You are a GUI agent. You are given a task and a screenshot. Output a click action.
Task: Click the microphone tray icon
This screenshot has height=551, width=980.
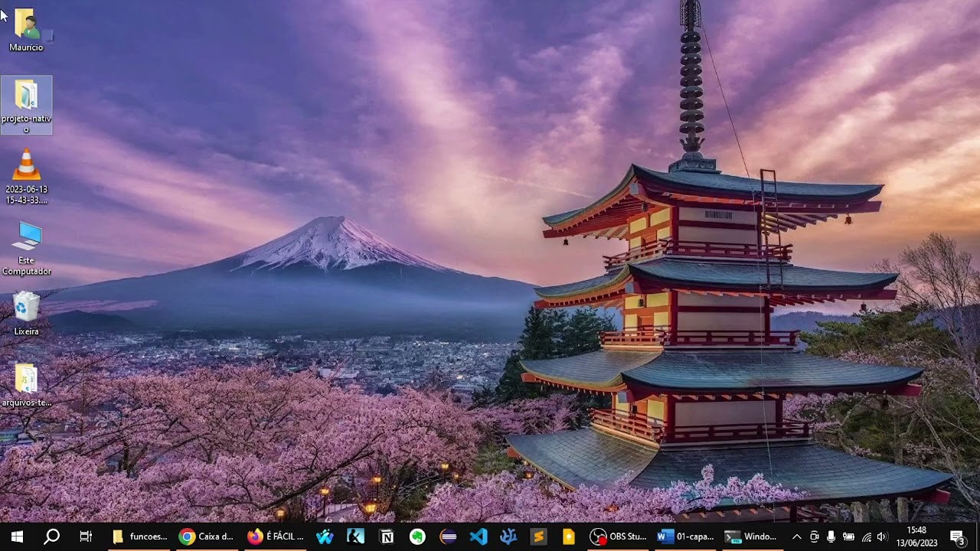click(831, 536)
